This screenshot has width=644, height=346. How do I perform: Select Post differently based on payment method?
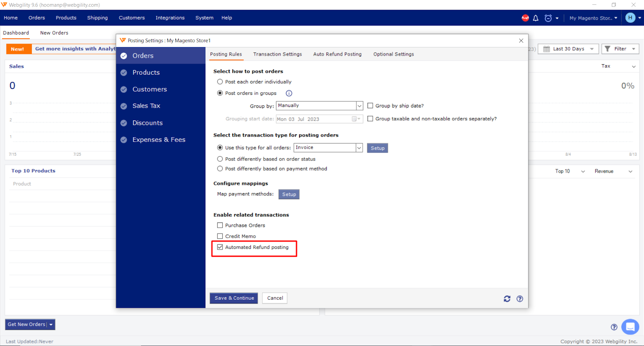(x=220, y=169)
